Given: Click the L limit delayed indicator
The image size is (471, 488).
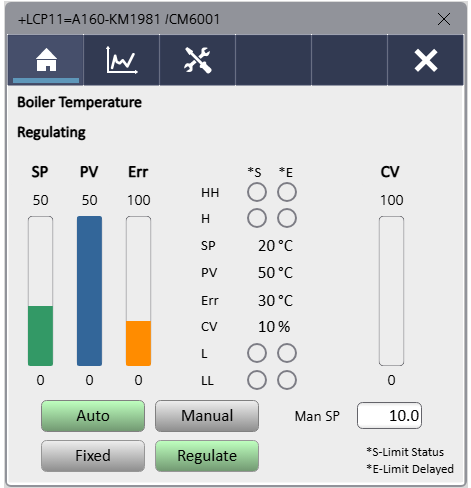Looking at the screenshot, I should [287, 353].
